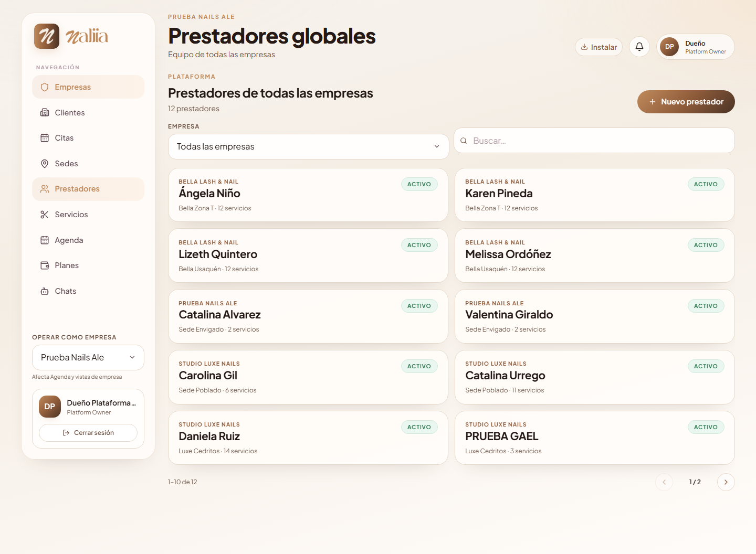Screen dimensions: 756x554
Task: Open Empresas in the navigation
Action: click(88, 87)
